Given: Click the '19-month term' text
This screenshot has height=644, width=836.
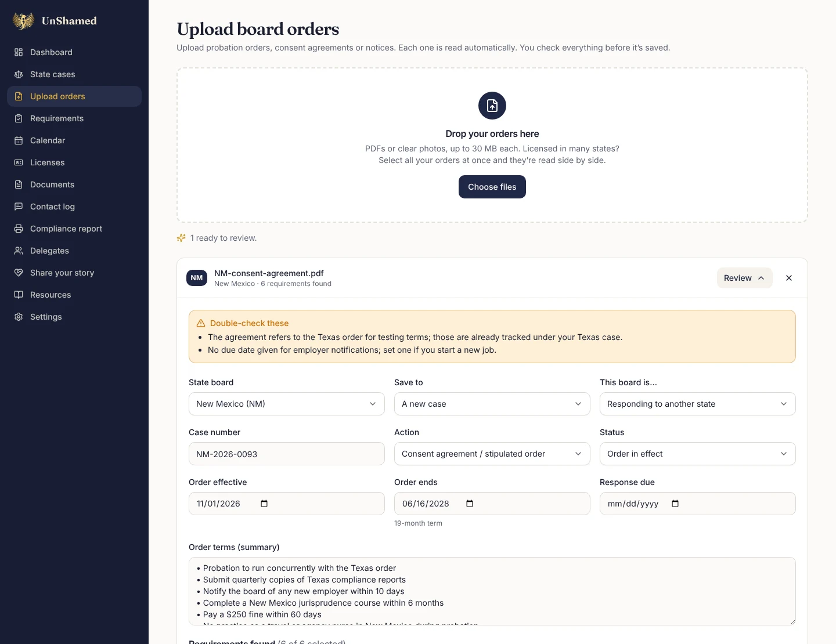Looking at the screenshot, I should [x=418, y=523].
